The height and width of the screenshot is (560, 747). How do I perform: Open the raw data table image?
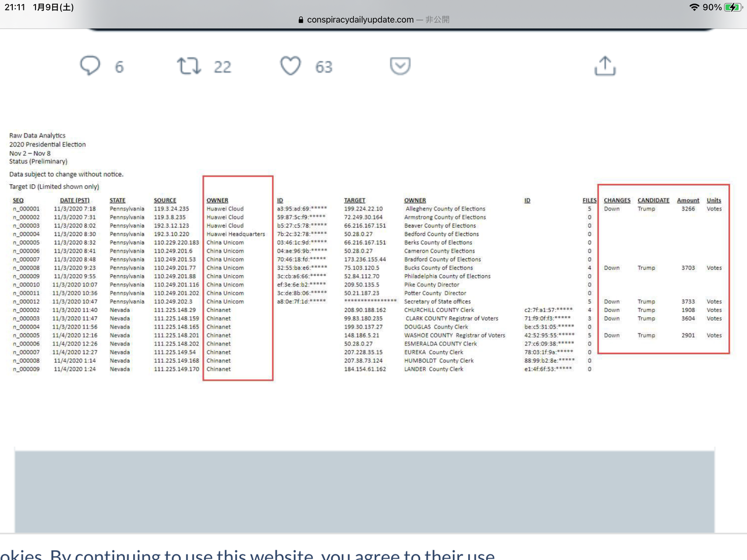369,255
